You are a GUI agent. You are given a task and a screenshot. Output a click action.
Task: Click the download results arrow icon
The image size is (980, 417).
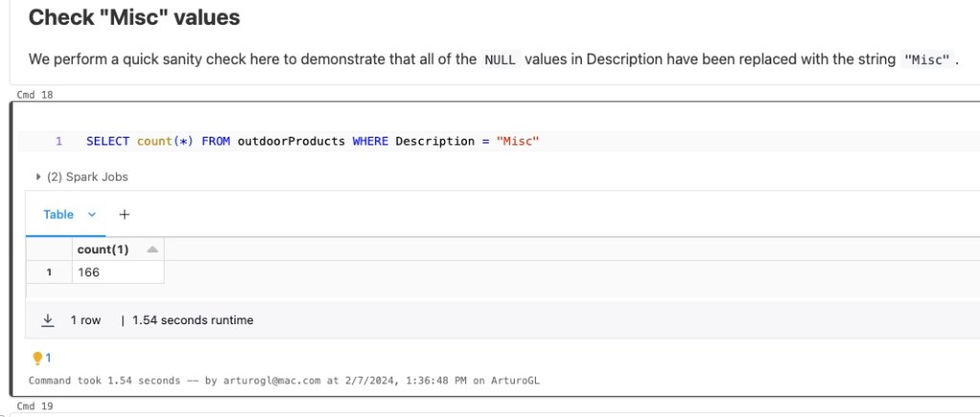click(47, 320)
